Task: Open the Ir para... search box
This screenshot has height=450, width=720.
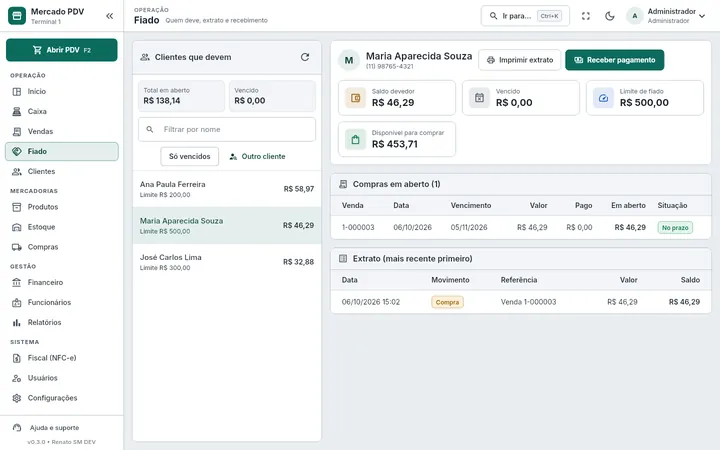Action: pyautogui.click(x=525, y=16)
